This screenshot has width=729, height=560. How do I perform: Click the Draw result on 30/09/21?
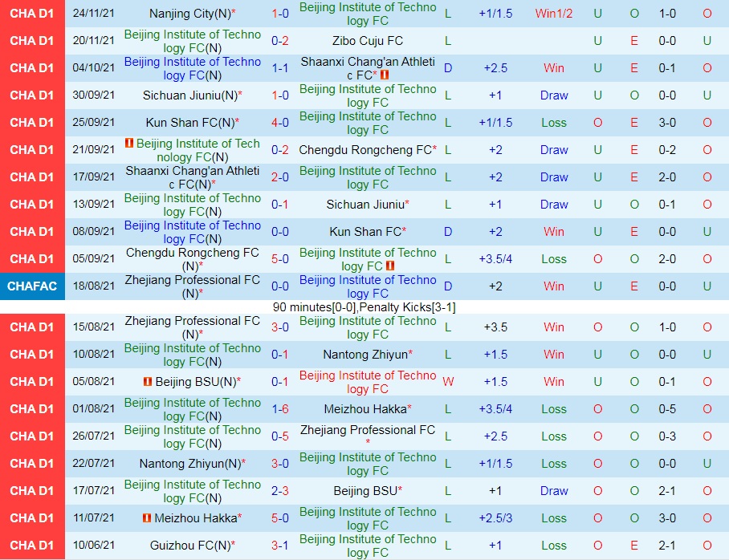[554, 95]
